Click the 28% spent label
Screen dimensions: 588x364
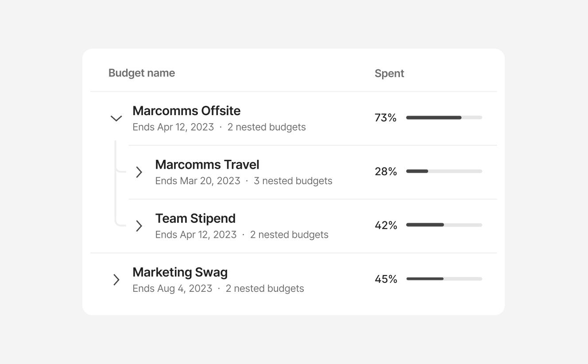(x=386, y=171)
